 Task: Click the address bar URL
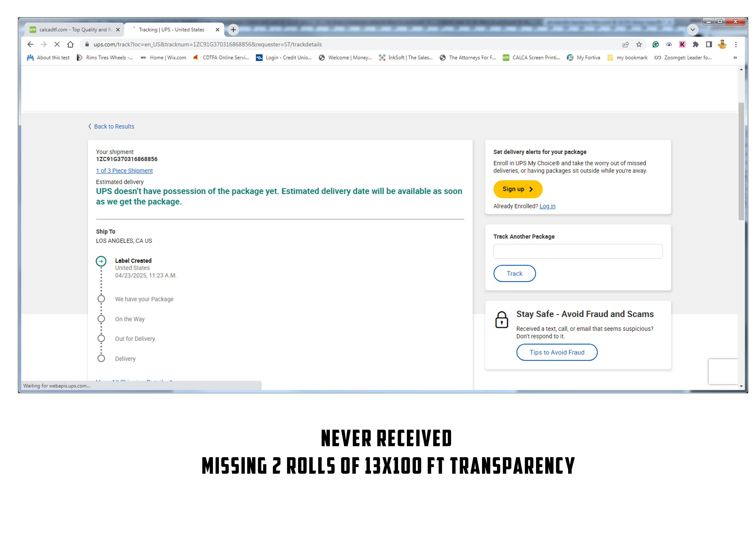[208, 44]
